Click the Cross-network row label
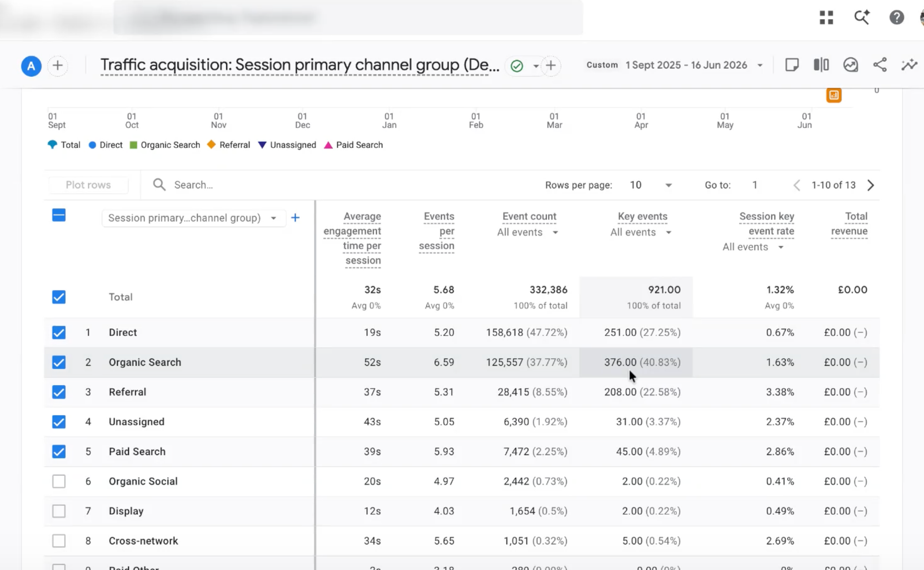The height and width of the screenshot is (570, 924). click(143, 541)
